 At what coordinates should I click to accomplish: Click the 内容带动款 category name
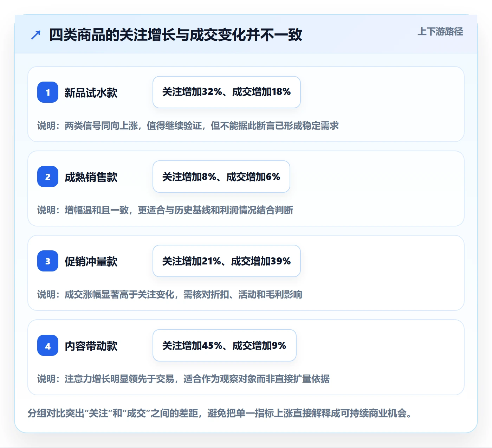click(x=91, y=346)
